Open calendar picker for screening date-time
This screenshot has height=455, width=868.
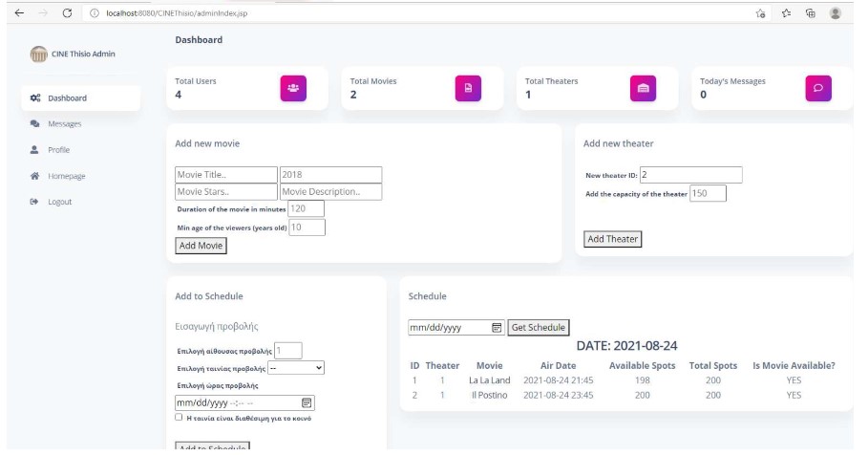[x=306, y=402]
